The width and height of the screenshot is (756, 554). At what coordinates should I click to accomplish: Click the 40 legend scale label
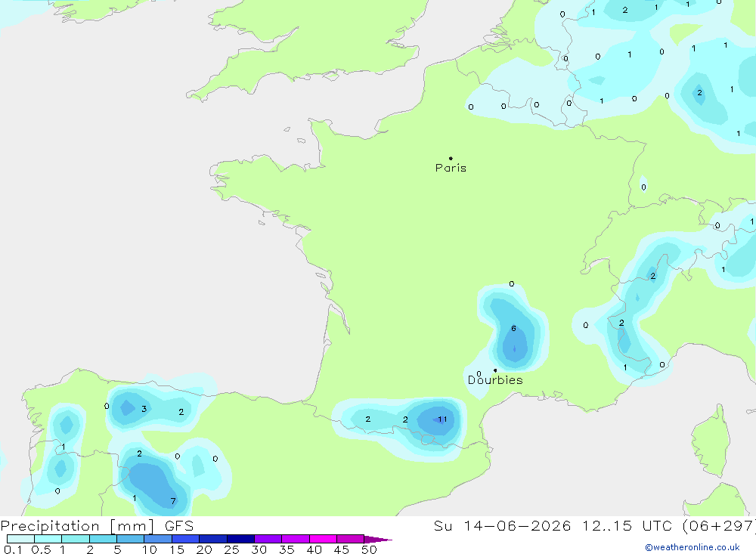pyautogui.click(x=314, y=549)
